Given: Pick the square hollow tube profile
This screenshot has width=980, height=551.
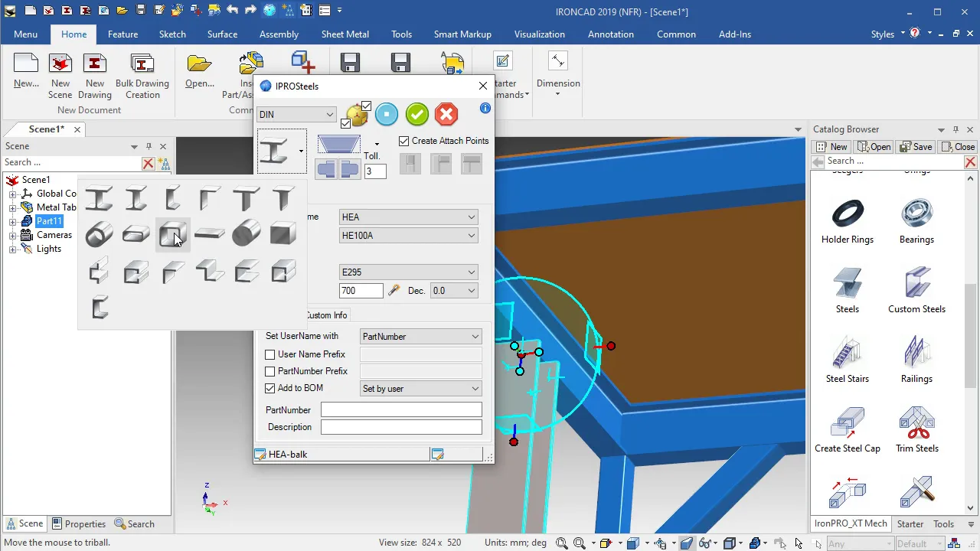Looking at the screenshot, I should (x=172, y=235).
